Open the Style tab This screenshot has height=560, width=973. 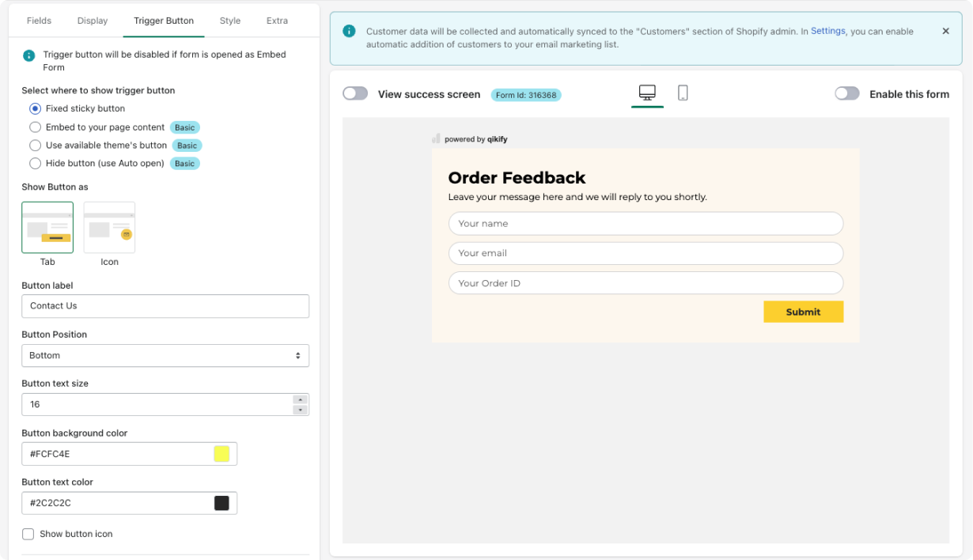(x=230, y=21)
